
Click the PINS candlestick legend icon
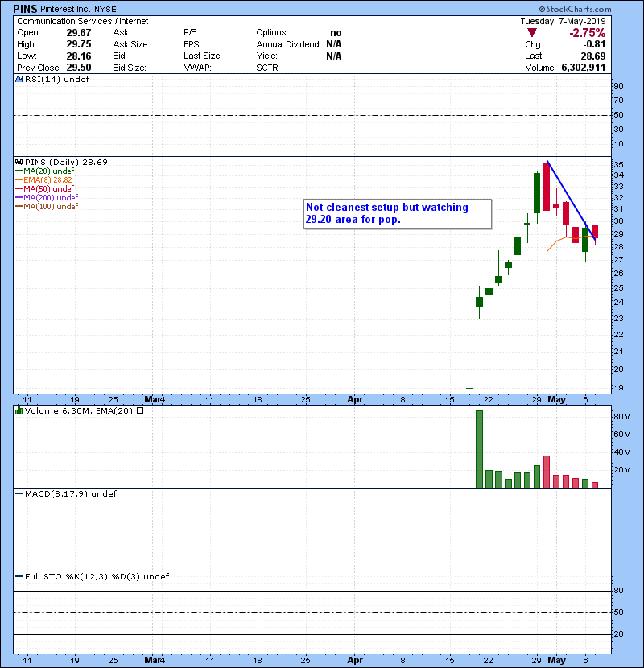pyautogui.click(x=19, y=162)
